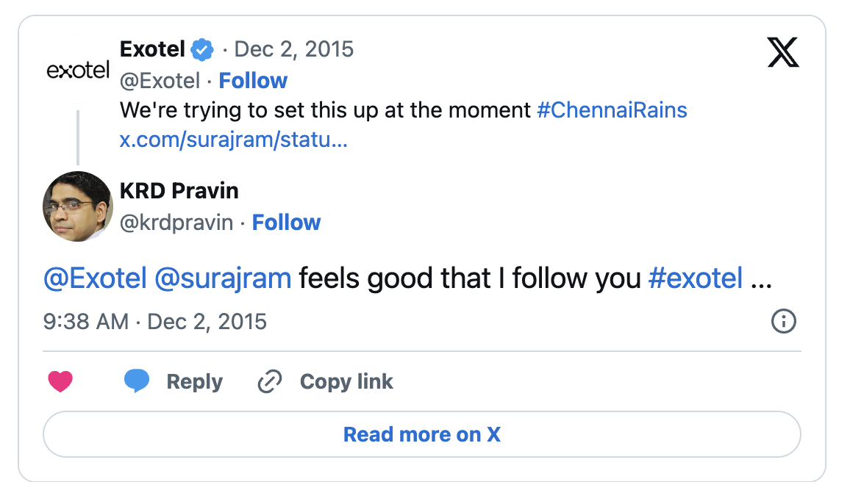Click the reply speech bubble icon
This screenshot has height=504, width=850.
pyautogui.click(x=137, y=381)
